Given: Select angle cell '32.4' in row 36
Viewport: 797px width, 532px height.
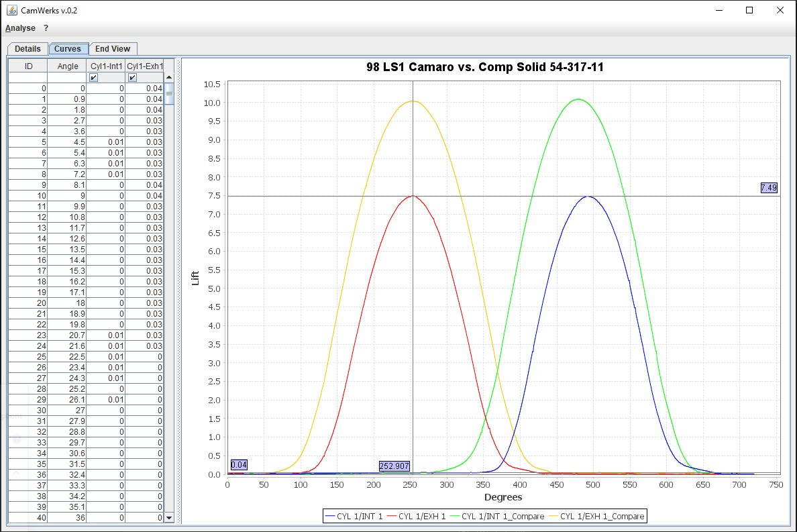Looking at the screenshot, I should point(67,475).
